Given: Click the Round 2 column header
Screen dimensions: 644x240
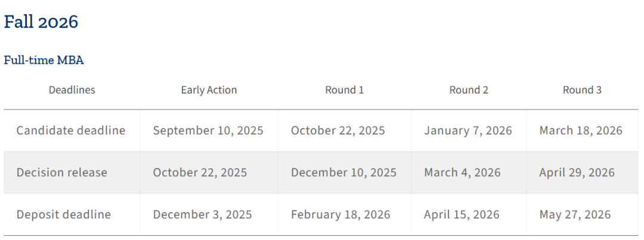Looking at the screenshot, I should tap(469, 91).
